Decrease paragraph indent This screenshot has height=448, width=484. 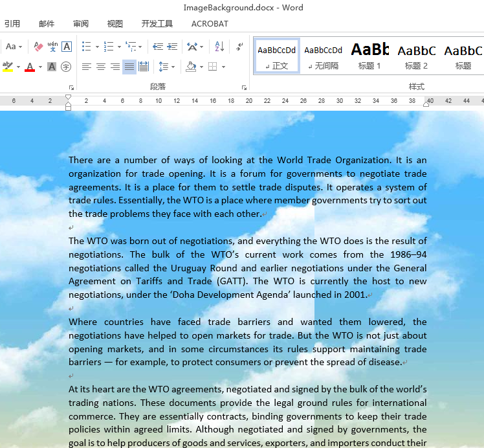pyautogui.click(x=158, y=47)
